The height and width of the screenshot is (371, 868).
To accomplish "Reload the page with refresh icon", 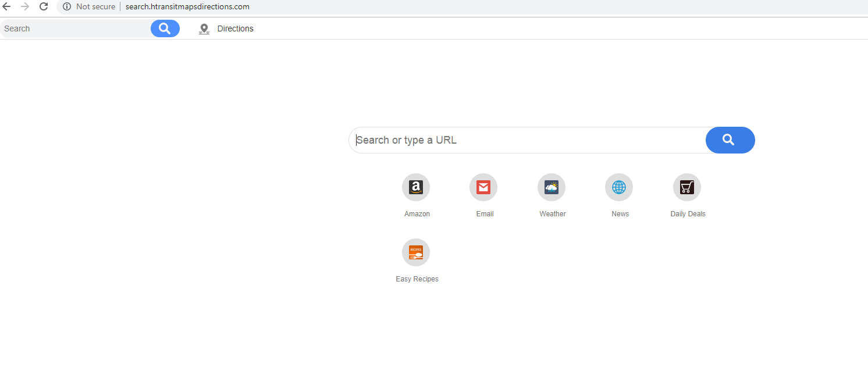I will (44, 6).
